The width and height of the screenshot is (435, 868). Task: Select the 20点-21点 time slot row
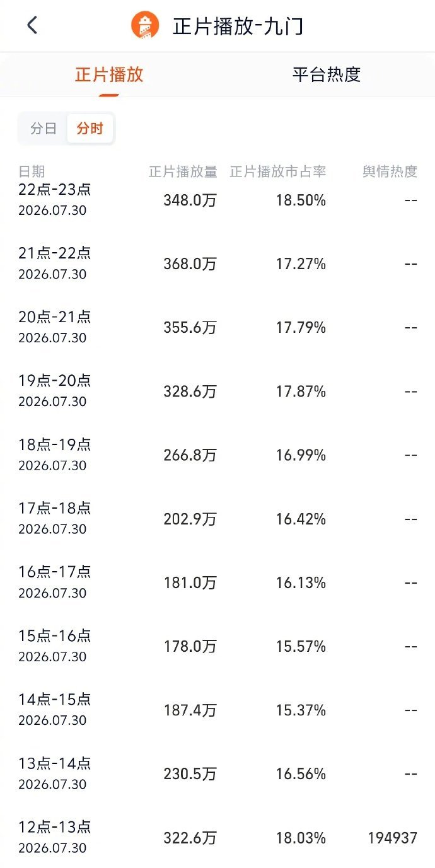click(x=217, y=327)
